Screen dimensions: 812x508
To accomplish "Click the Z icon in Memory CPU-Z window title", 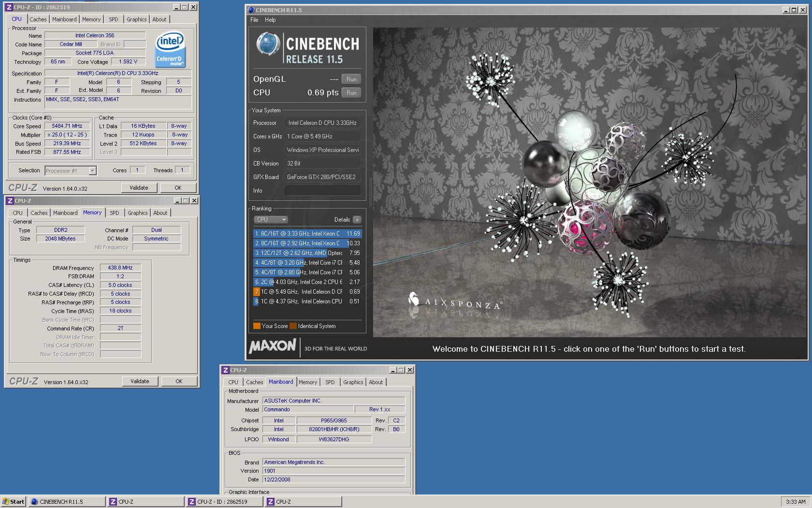I will pyautogui.click(x=10, y=201).
